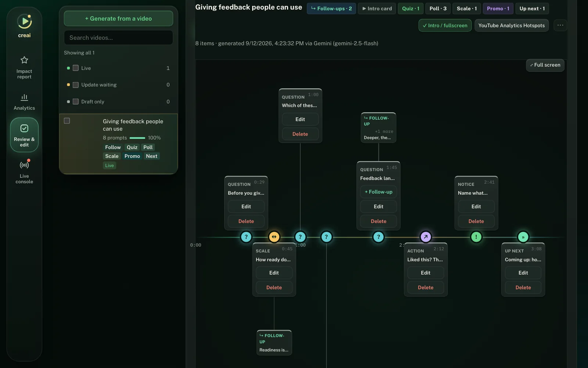Delete the 0:45 scale card

[x=274, y=287]
